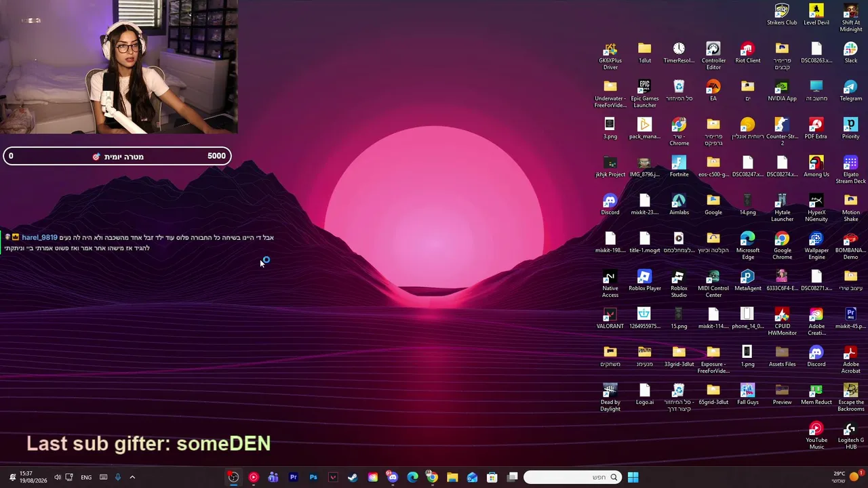Open YouTube Music desktop shortcut
868x488 pixels.
point(816,435)
